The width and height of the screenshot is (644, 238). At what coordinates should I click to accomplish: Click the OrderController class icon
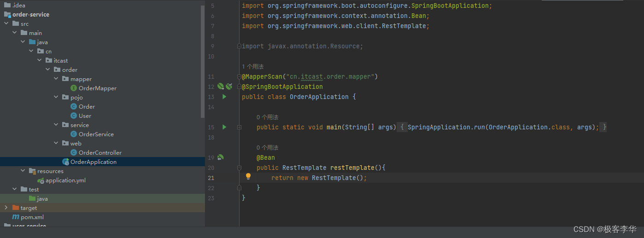pos(74,152)
